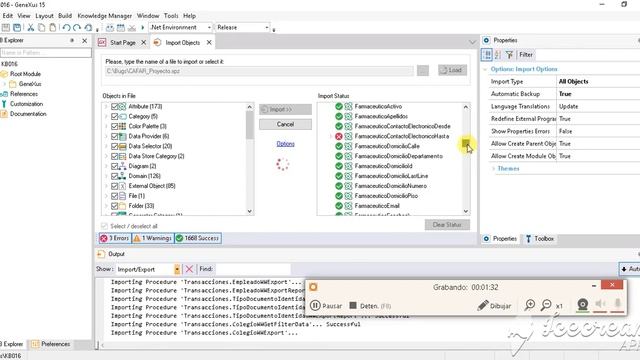Open the Options link

pyautogui.click(x=285, y=144)
